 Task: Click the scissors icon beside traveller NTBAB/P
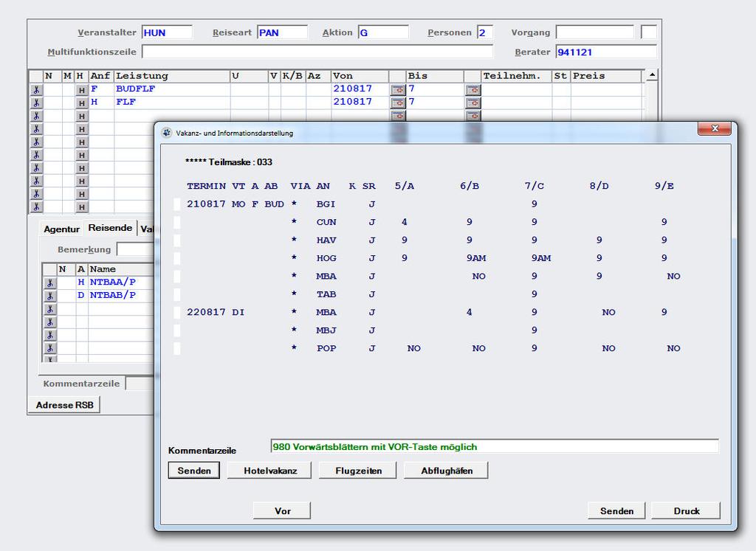[49, 296]
